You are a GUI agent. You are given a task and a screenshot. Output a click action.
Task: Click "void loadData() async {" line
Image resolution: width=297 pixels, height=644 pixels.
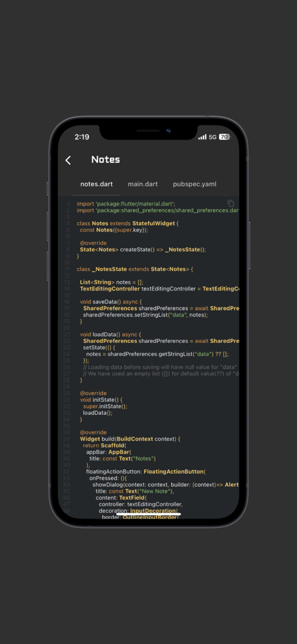pos(111,335)
